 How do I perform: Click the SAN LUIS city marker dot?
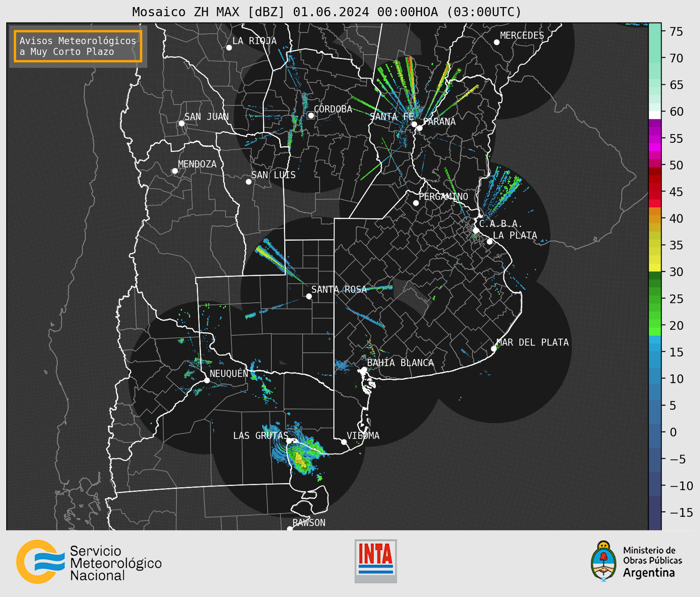pos(249,182)
